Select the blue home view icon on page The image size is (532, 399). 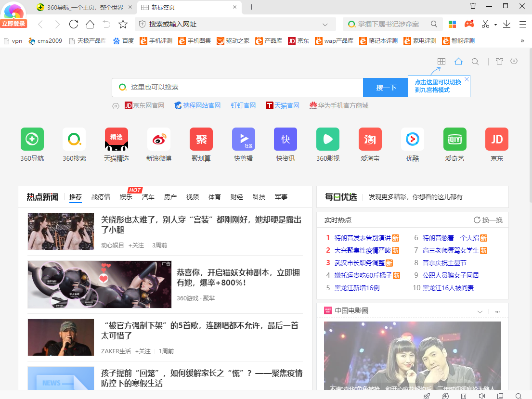tap(458, 62)
